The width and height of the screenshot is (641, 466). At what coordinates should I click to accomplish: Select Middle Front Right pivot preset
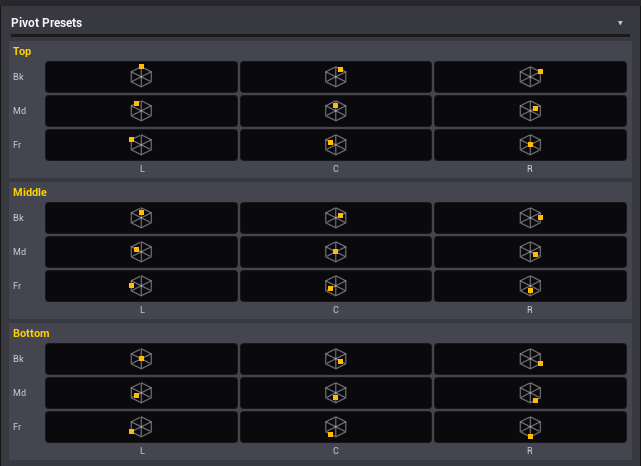(530, 286)
